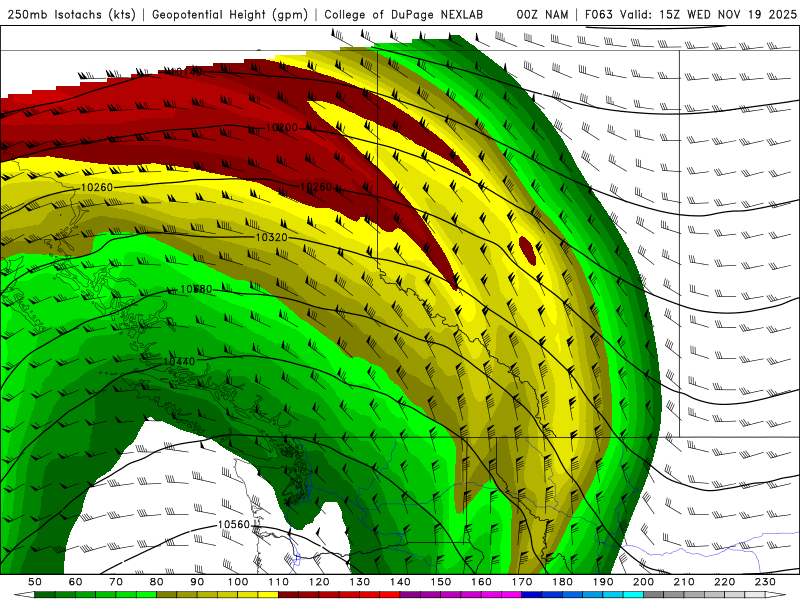Click the bright yellow legend swatch before 110
This screenshot has width=800, height=600.
[x=268, y=595]
